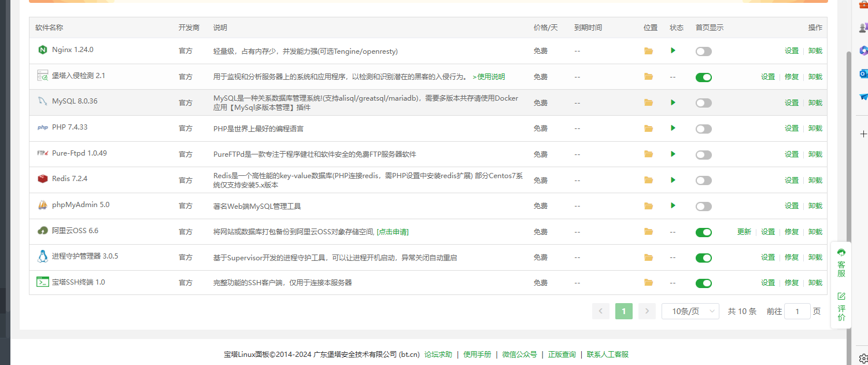Image resolution: width=868 pixels, height=365 pixels.
Task: Click the PHP running status play icon
Action: tap(673, 128)
